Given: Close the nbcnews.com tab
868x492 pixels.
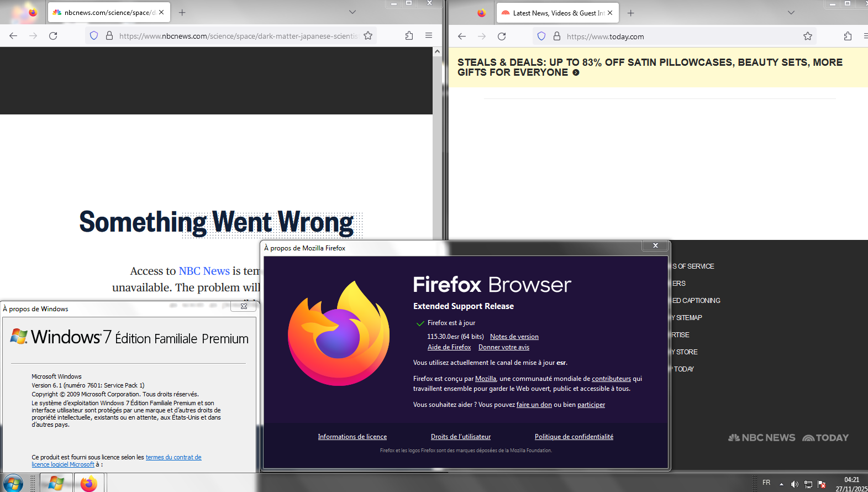Looking at the screenshot, I should (x=161, y=12).
